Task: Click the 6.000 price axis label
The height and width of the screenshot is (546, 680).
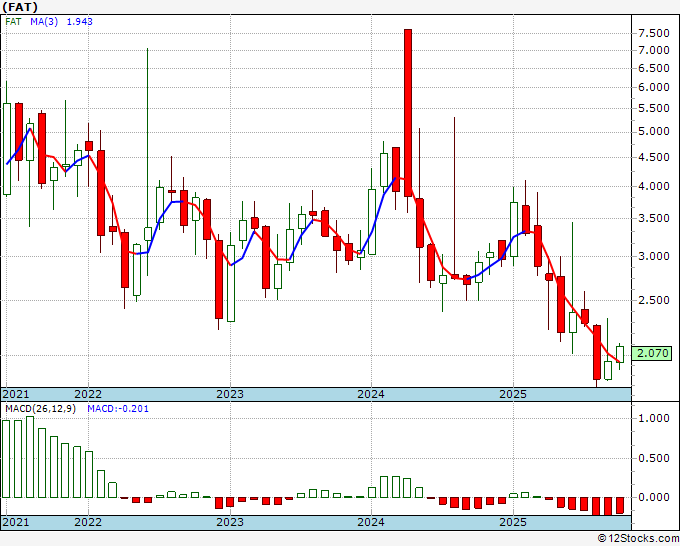Action: tap(654, 88)
